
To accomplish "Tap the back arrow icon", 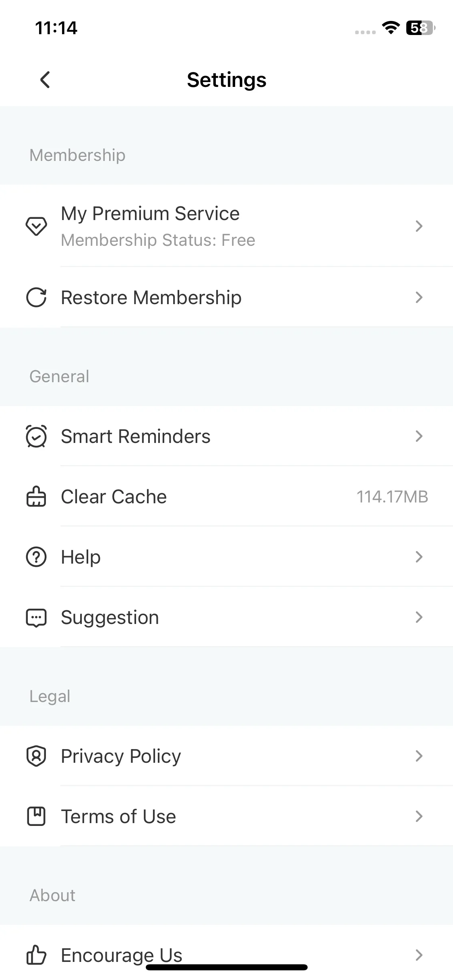I will tap(45, 80).
